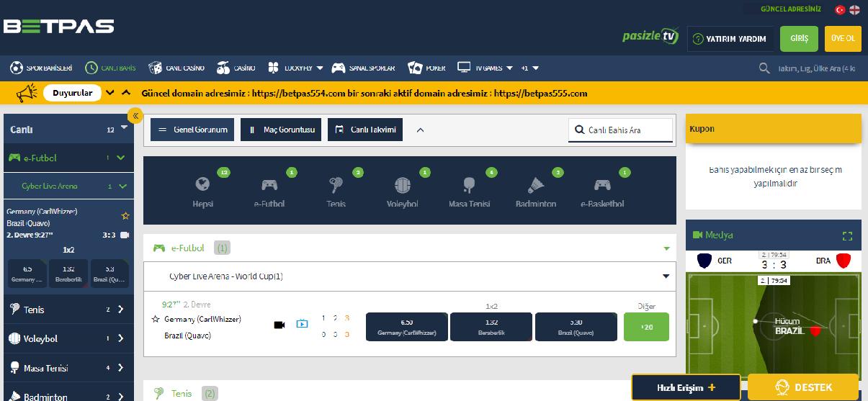868x401 pixels.
Task: Expand the TV Games dropdown
Action: [x=485, y=68]
